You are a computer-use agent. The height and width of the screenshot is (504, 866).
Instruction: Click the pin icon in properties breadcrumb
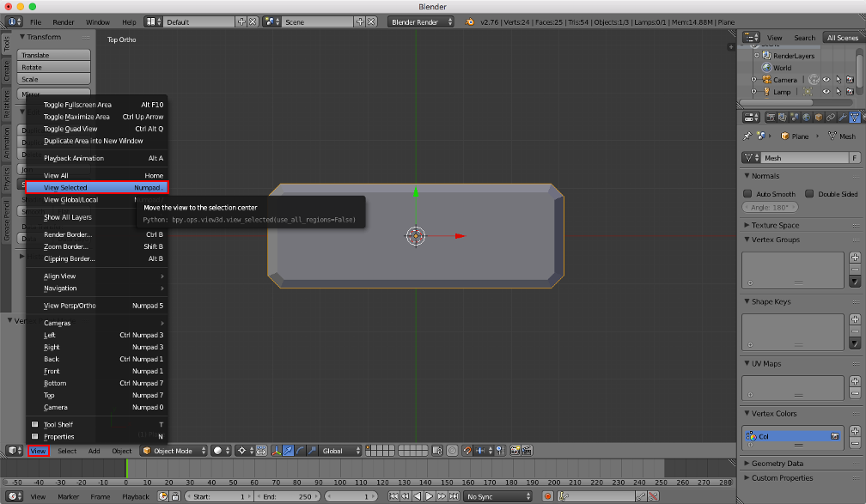[747, 136]
